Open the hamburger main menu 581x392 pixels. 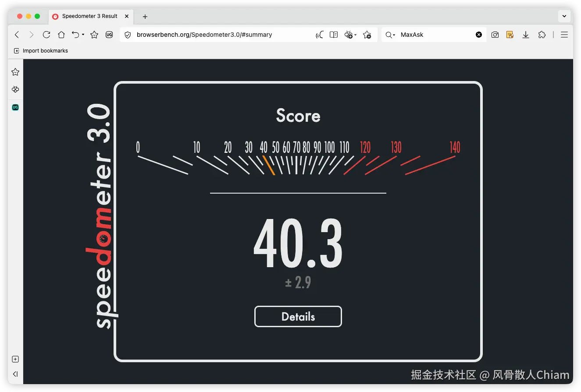[x=564, y=35]
